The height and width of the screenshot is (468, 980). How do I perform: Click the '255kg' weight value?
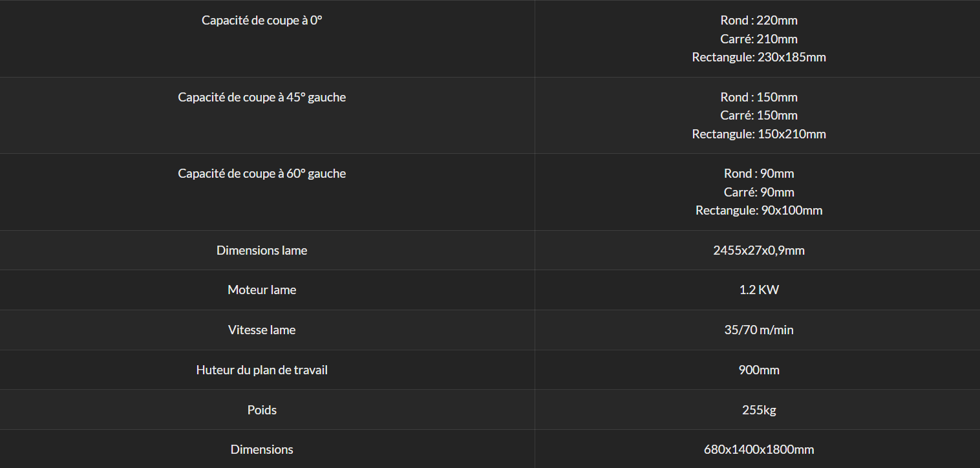pos(759,410)
